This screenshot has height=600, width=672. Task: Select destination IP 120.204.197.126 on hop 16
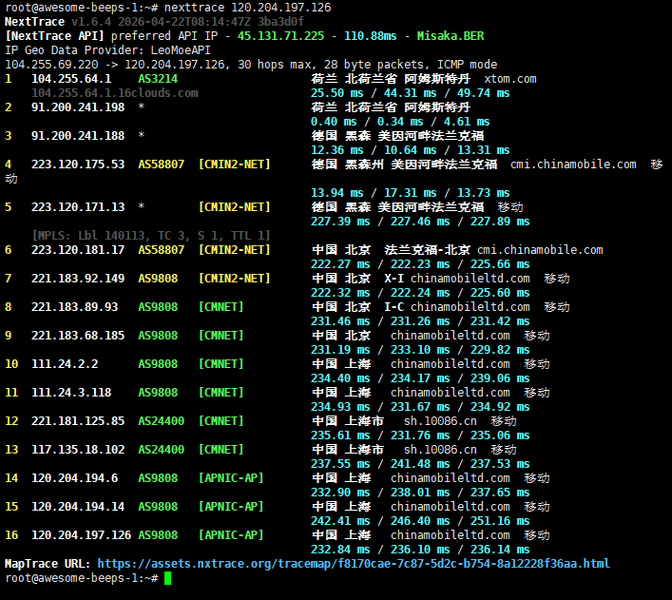point(81,535)
